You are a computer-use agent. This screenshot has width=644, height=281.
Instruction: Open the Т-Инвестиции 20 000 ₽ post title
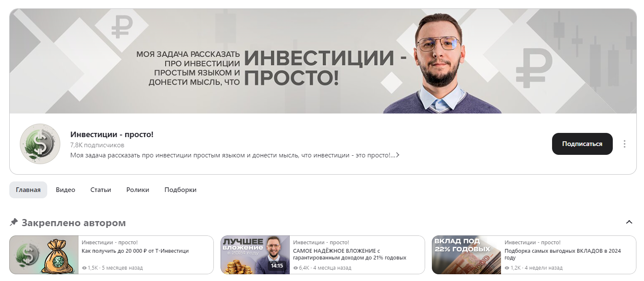click(x=135, y=251)
